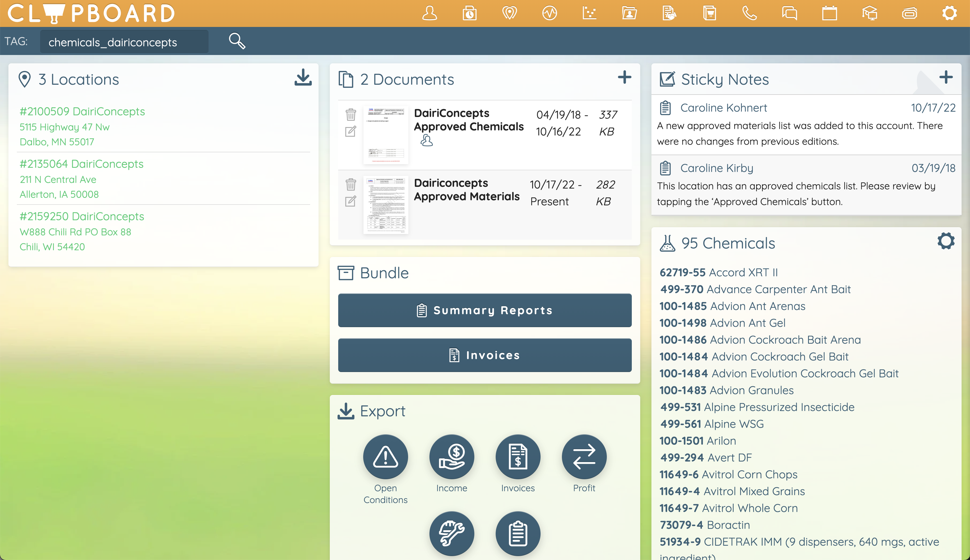The image size is (970, 560).
Task: Delete the Dairiconcepts Approved Materials document
Action: [x=351, y=184]
